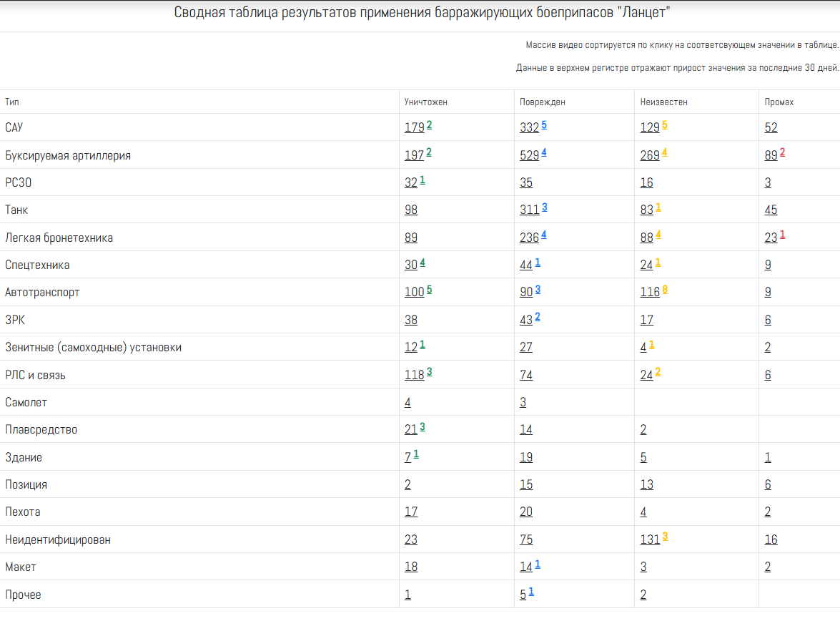Viewport: 840px width, 621px height.
Task: Select unknown Буксируемая артиллерия value 269
Action: tap(650, 155)
